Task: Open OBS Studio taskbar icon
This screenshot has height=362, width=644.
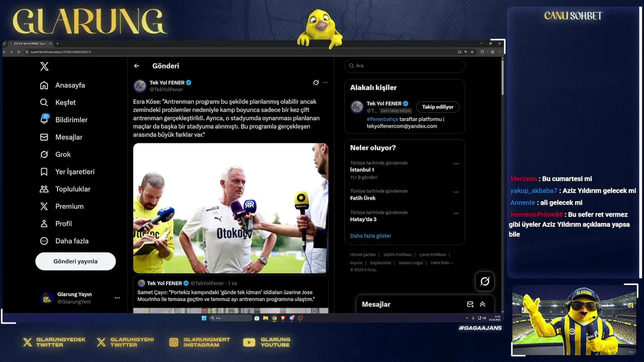Action: (300, 318)
